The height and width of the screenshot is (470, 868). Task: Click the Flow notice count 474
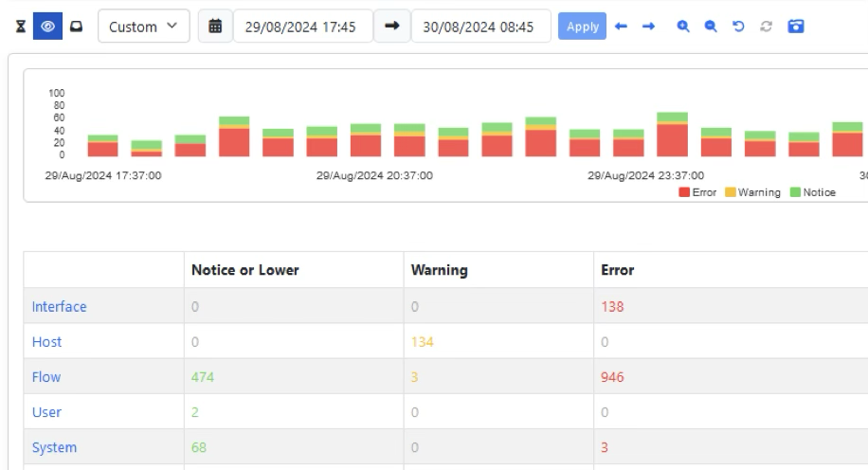point(203,377)
